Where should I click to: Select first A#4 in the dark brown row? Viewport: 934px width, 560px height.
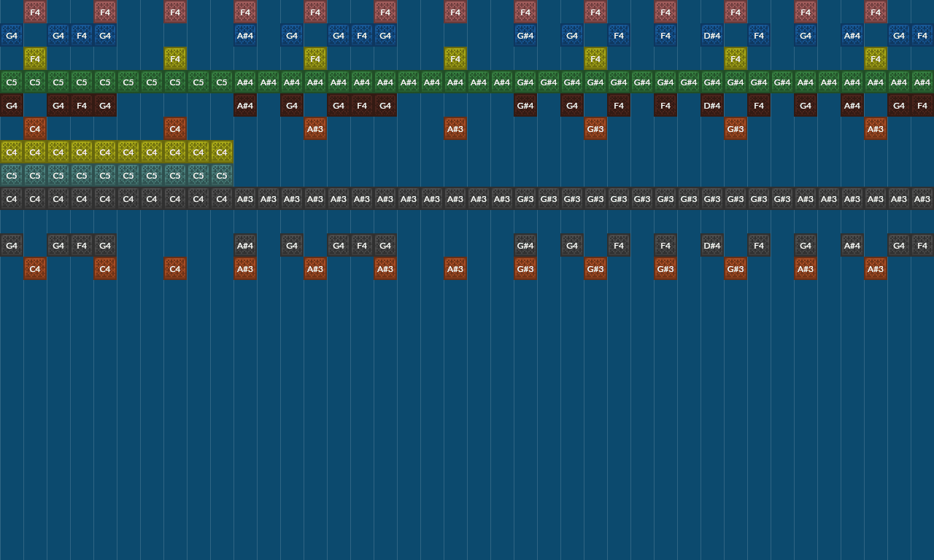coord(245,105)
